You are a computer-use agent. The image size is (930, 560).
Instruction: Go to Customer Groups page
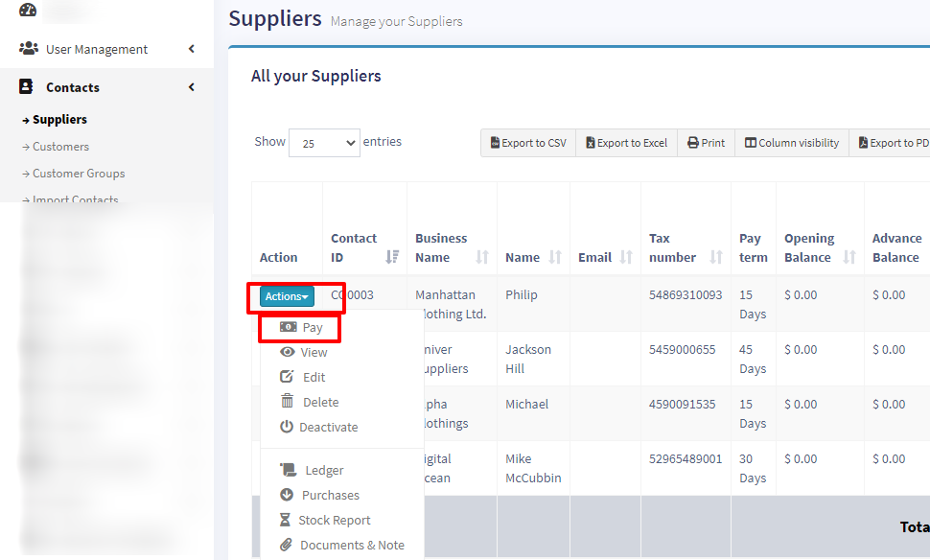[x=79, y=174]
